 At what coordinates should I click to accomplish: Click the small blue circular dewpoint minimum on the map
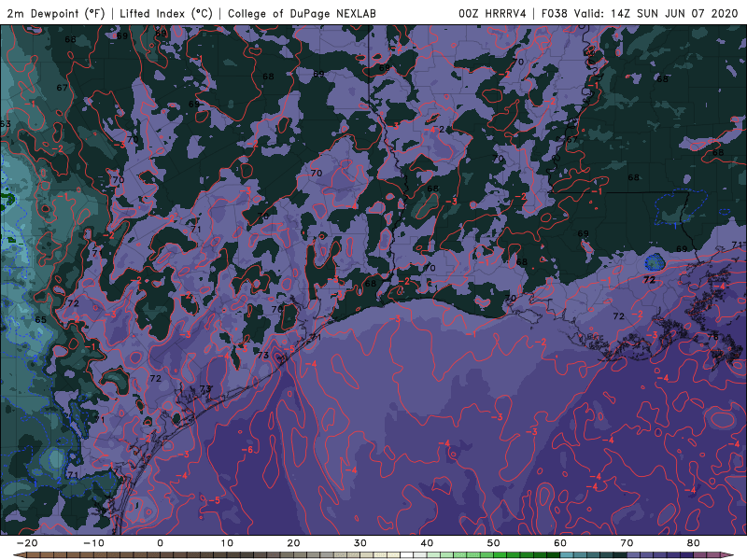pos(655,262)
